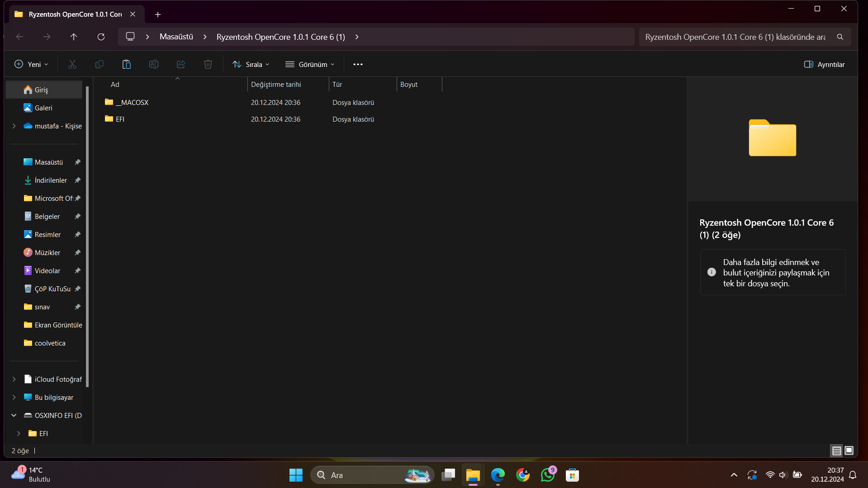Toggle the Ayrıntılar details pane
Viewport: 868px width, 488px height.
(824, 64)
